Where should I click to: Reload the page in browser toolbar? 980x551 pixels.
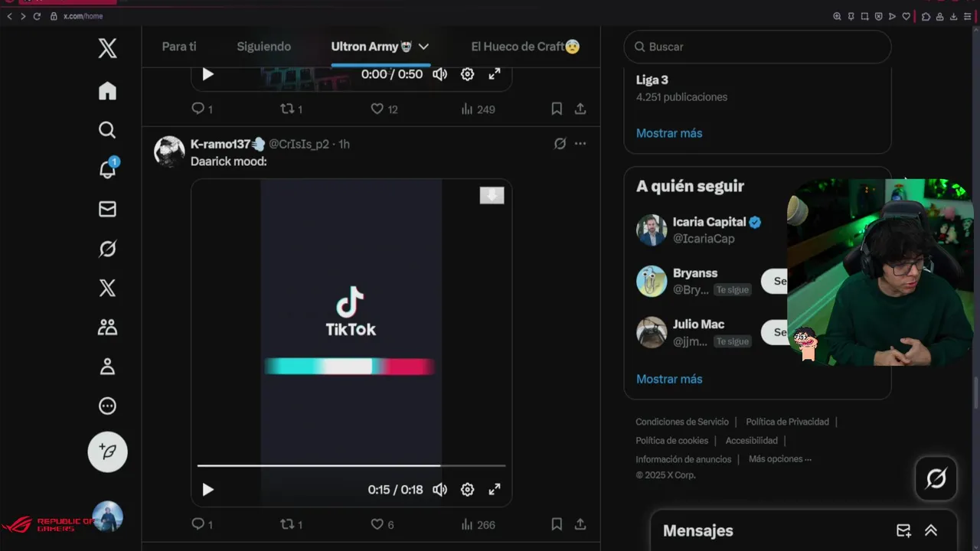point(36,16)
